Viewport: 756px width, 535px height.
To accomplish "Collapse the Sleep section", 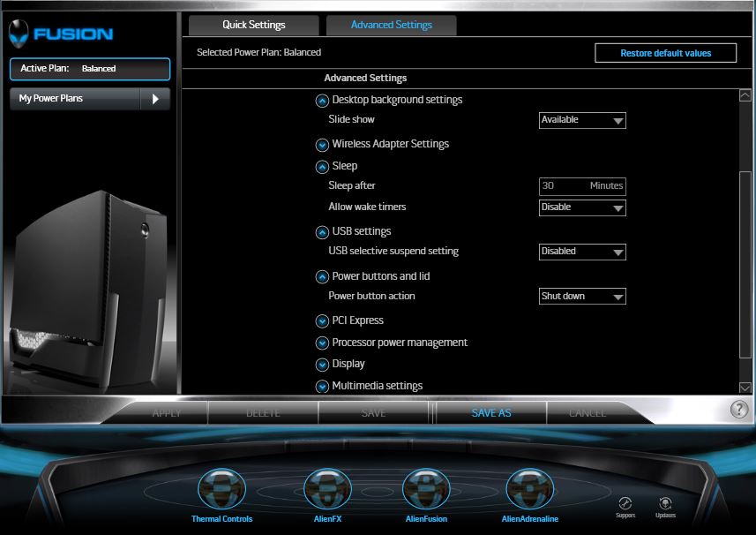I will 322,167.
